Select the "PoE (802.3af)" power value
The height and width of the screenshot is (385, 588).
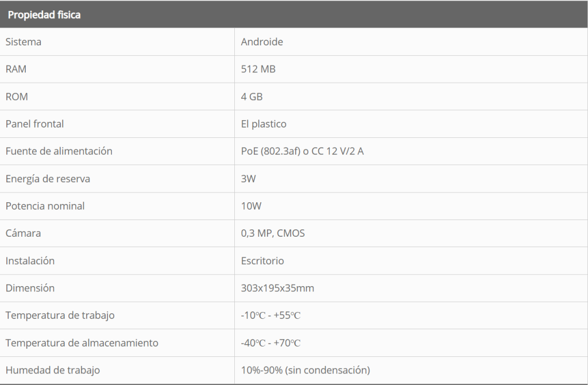pyautogui.click(x=271, y=151)
